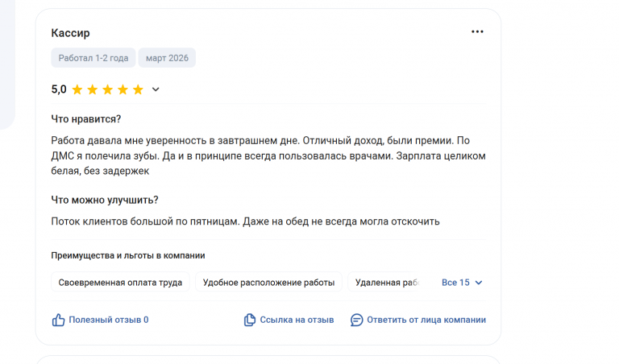Expand all benefits with 'Все 15'
Image resolution: width=619 pixels, height=364 pixels.
455,283
